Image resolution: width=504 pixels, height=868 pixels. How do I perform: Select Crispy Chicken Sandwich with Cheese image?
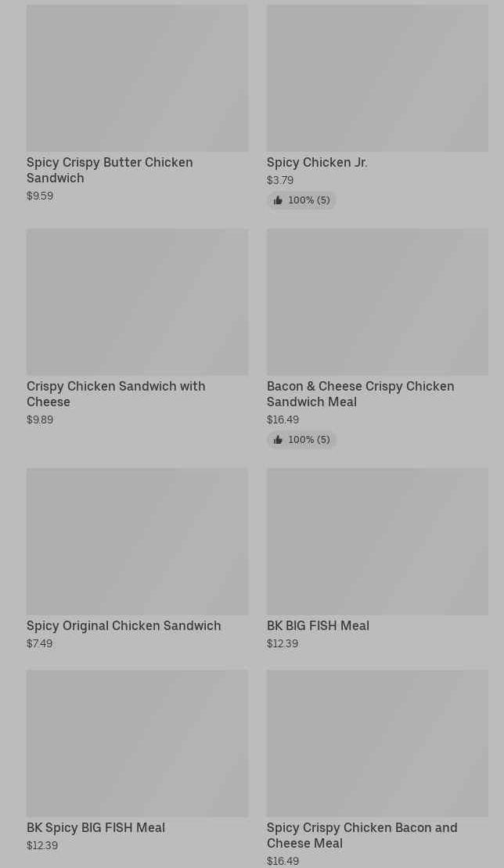tap(137, 302)
